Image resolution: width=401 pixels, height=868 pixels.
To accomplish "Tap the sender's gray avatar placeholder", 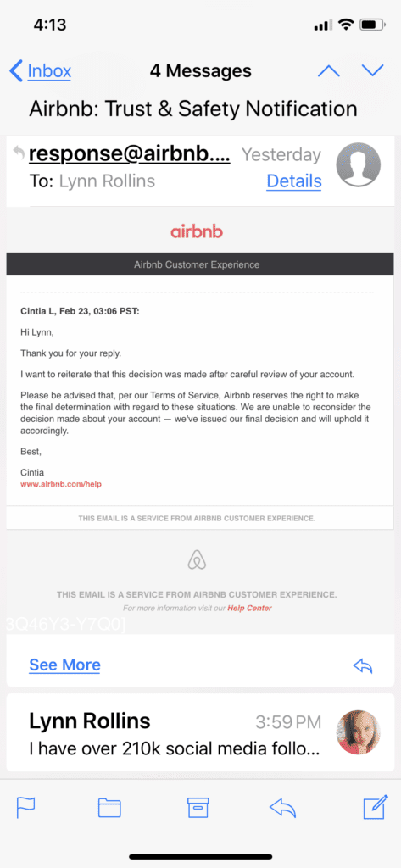I will coord(359,165).
